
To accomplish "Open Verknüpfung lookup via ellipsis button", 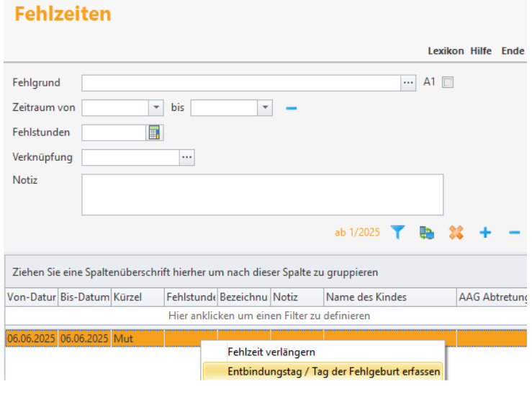I will [187, 158].
